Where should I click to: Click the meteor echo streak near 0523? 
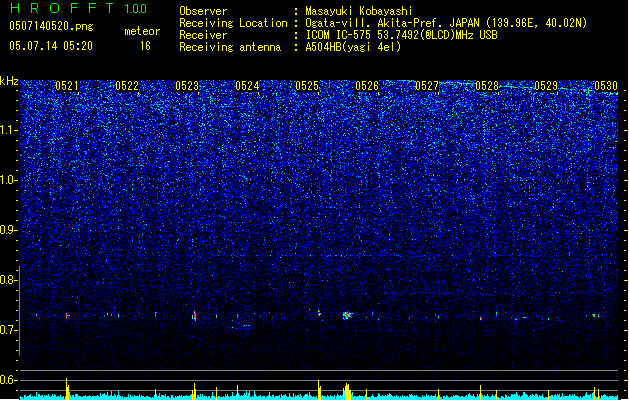click(x=195, y=316)
